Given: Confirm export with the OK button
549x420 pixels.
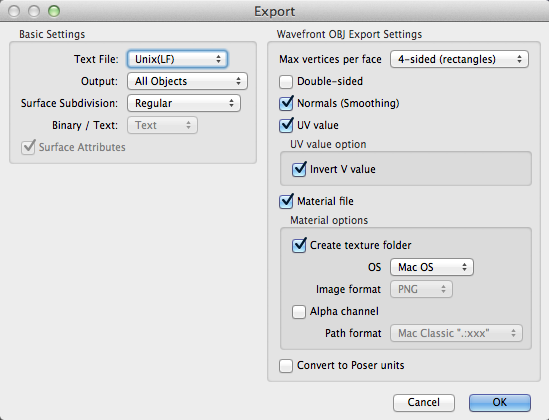Looking at the screenshot, I should [x=500, y=402].
